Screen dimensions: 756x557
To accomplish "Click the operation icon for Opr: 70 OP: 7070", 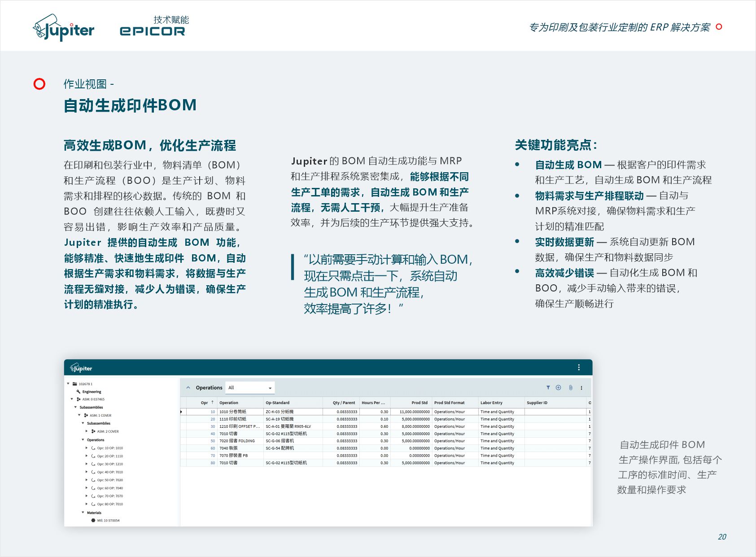I will (x=93, y=496).
